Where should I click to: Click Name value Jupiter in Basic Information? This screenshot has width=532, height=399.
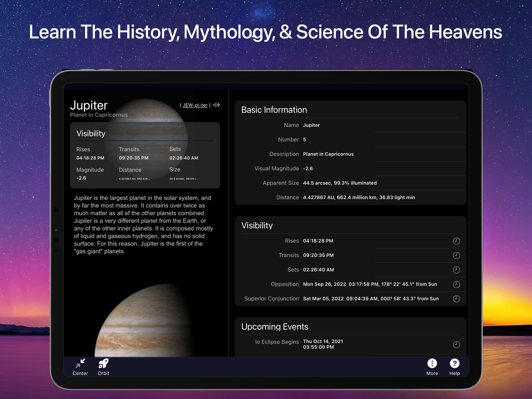[311, 125]
